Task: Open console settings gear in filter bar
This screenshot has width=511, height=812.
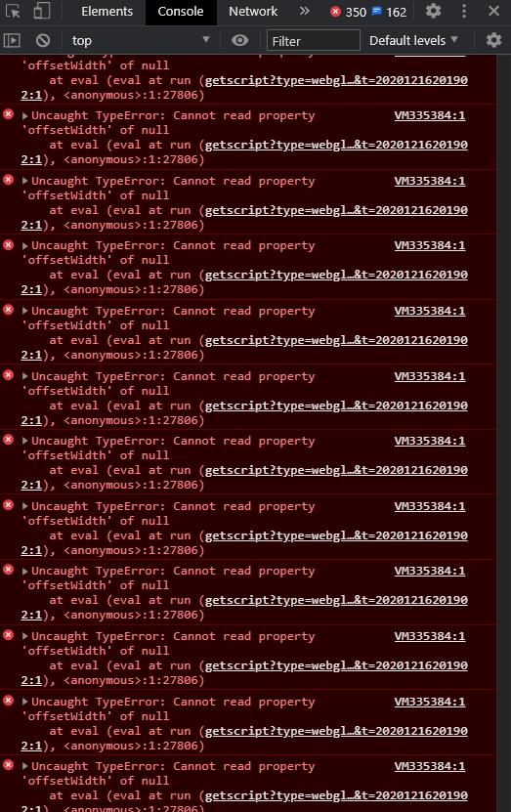Action: point(494,40)
